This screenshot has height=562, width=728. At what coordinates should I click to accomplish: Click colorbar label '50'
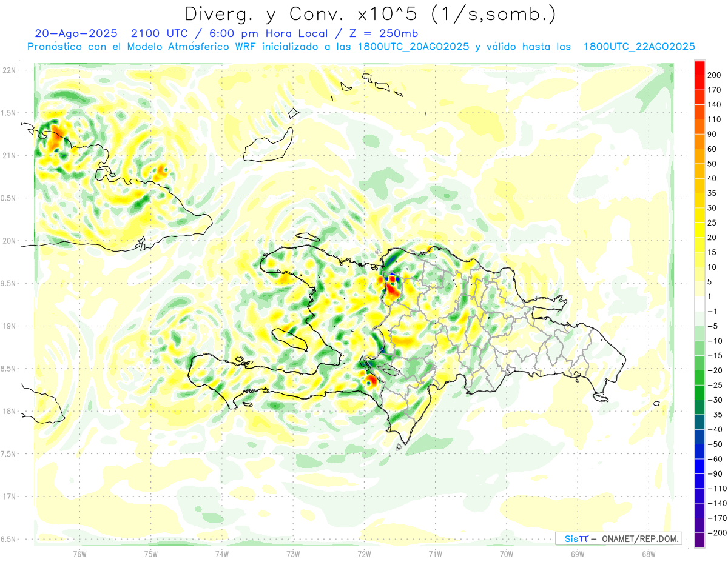click(x=712, y=164)
